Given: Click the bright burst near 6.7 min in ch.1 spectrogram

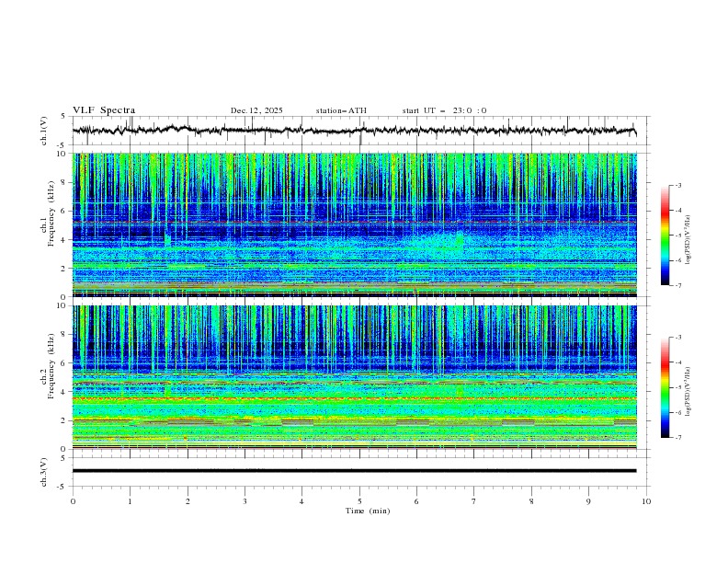Looking at the screenshot, I should 460,242.
